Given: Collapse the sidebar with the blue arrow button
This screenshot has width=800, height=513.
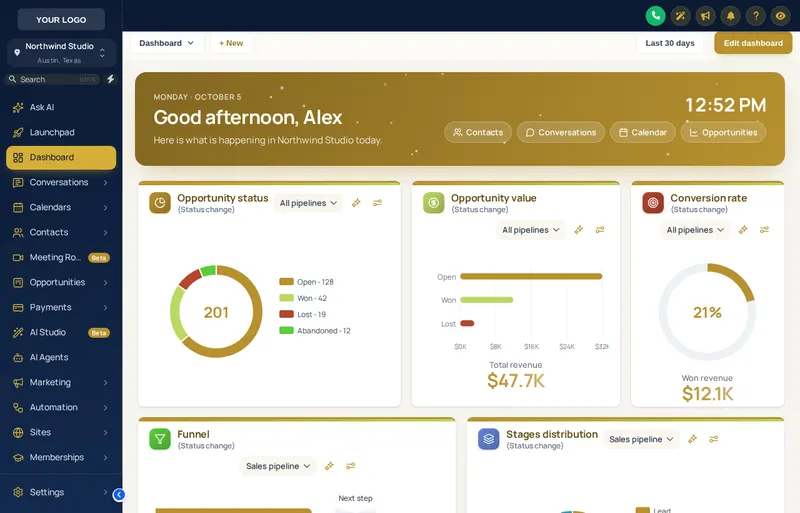Looking at the screenshot, I should click(119, 494).
